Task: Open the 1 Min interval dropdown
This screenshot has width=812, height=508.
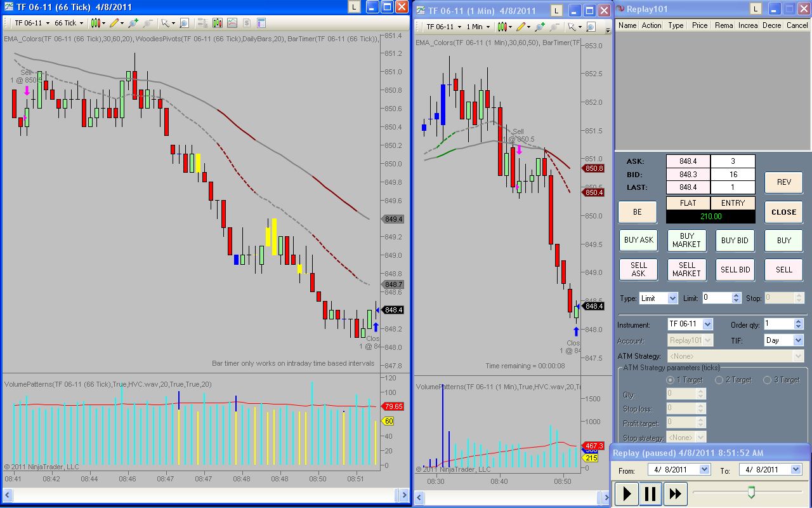Action: click(x=478, y=27)
